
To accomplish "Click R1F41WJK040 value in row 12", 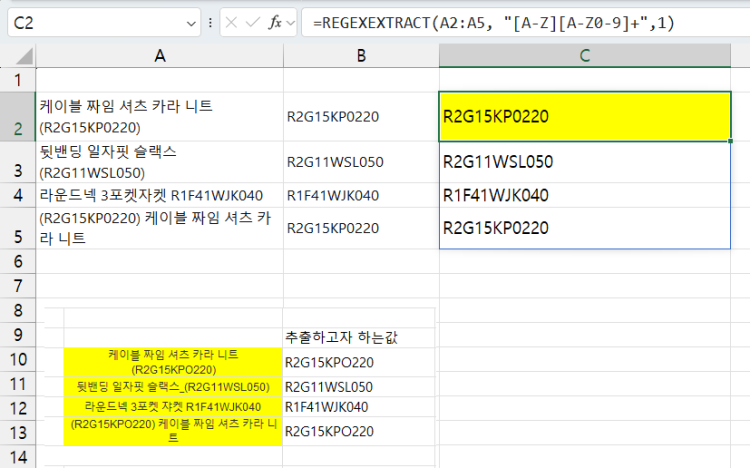I will (x=327, y=407).
